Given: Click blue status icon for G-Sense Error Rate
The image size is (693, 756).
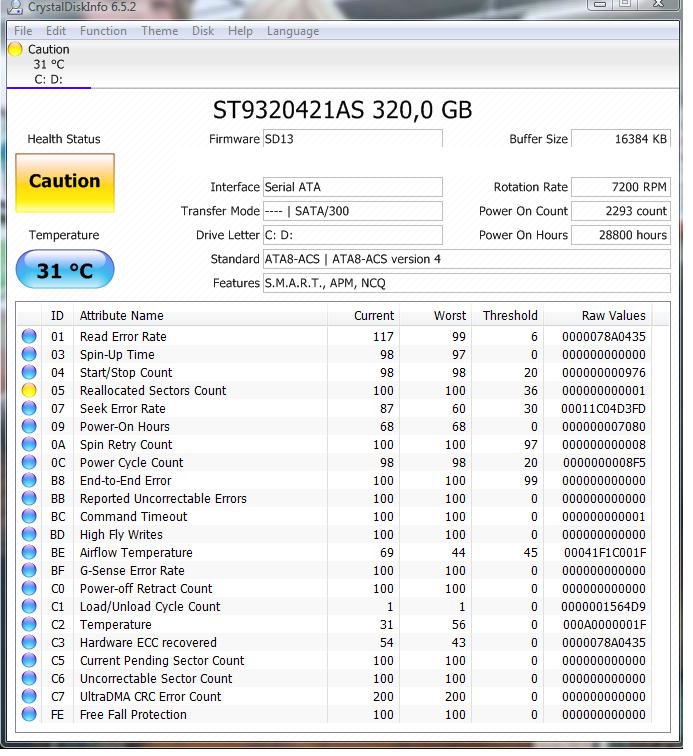Looking at the screenshot, I should tap(29, 570).
